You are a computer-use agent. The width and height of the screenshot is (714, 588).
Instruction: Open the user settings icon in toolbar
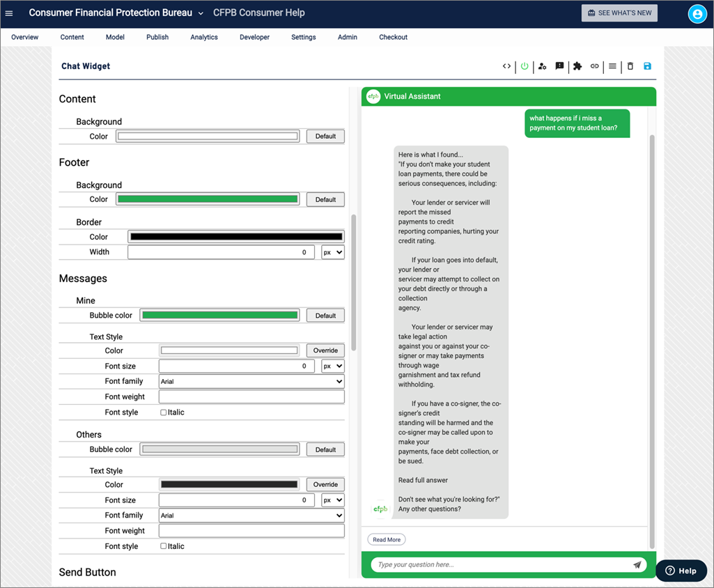coord(542,66)
